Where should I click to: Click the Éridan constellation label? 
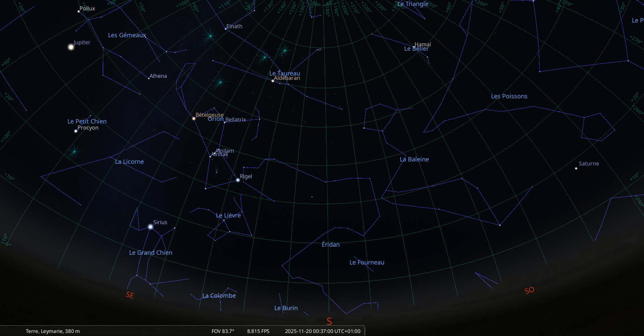pyautogui.click(x=330, y=245)
